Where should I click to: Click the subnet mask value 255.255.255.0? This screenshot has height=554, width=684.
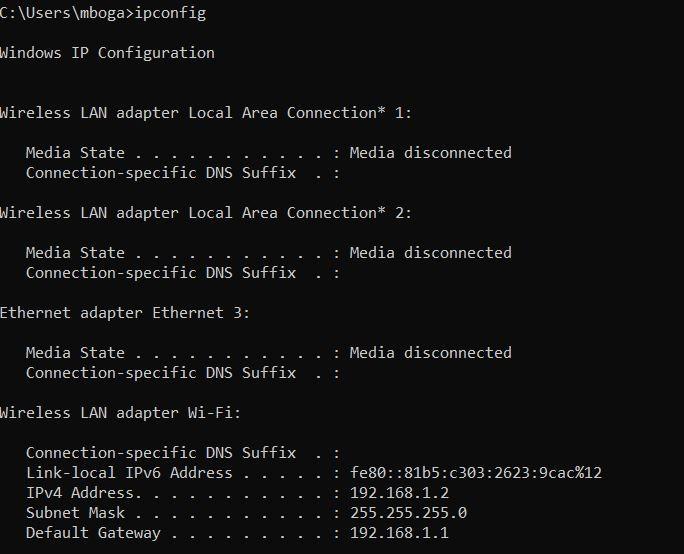click(408, 513)
